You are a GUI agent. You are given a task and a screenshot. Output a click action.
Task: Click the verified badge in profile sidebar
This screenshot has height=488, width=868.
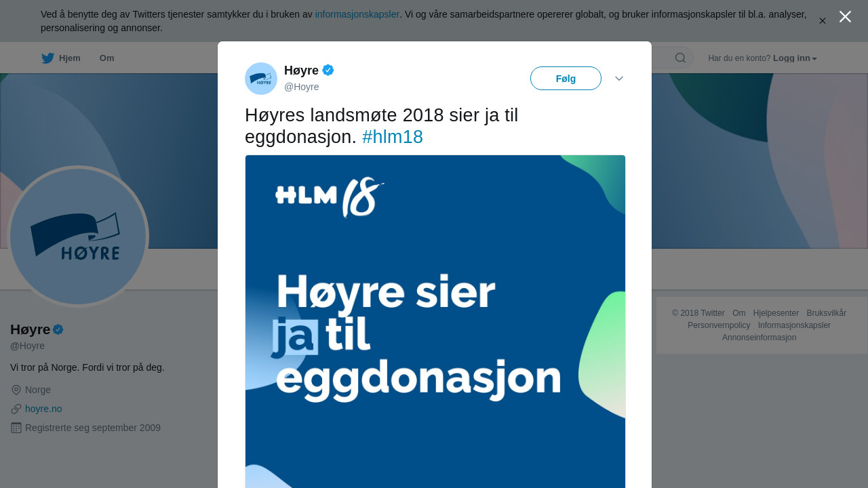(x=58, y=329)
